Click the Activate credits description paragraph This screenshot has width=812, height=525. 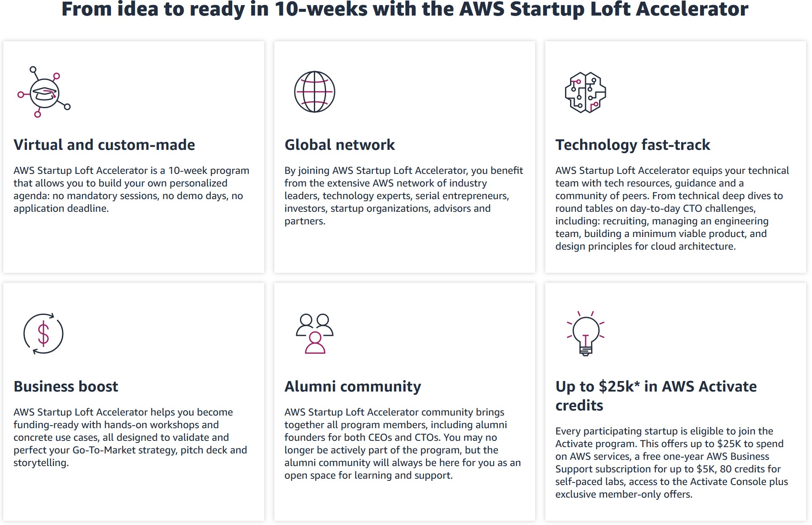click(x=671, y=463)
